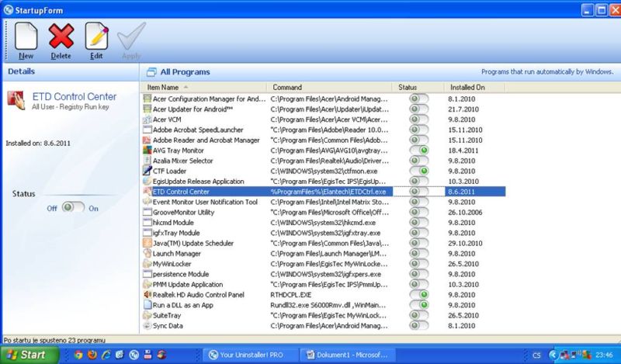The image size is (621, 364).
Task: Select the PMM Update Application row
Action: (323, 284)
